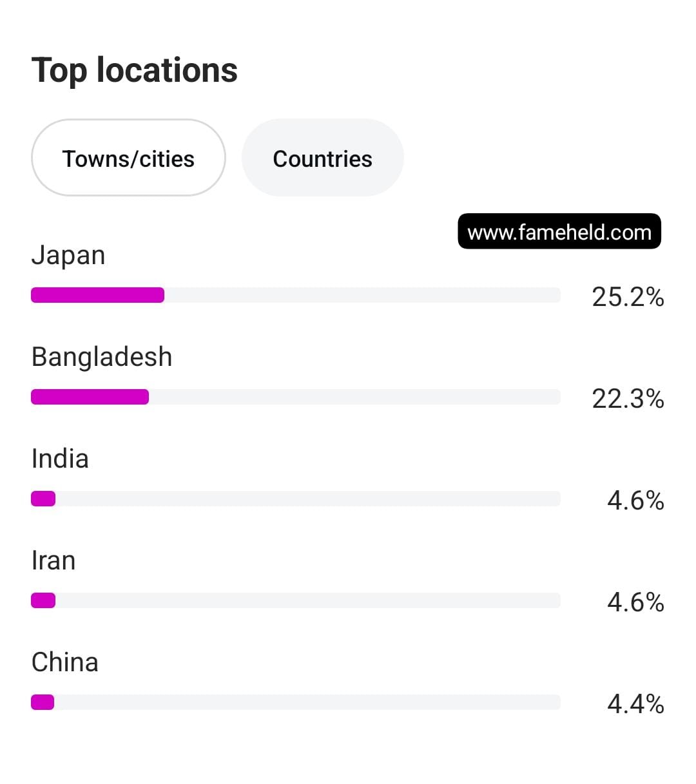Click the 22.3% value for Bangladesh
This screenshot has height=784, width=696.
click(628, 399)
